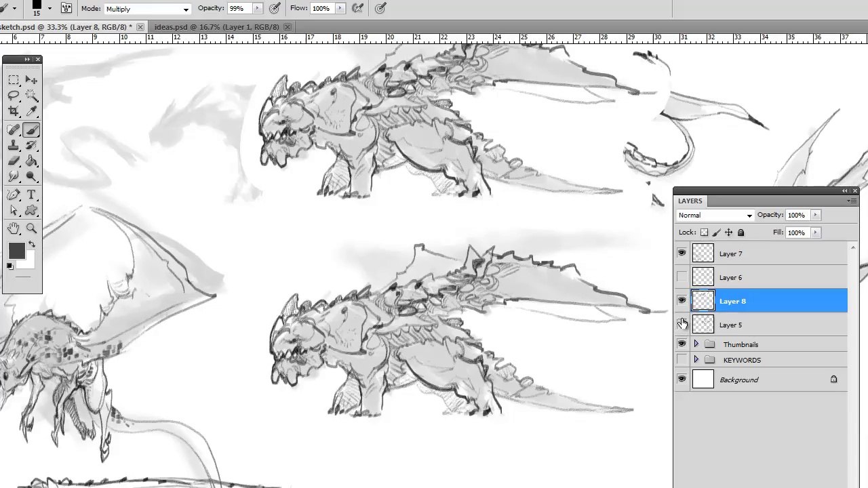Viewport: 868px width, 488px height.
Task: Hide the Thumbnails group eye
Action: (x=682, y=344)
